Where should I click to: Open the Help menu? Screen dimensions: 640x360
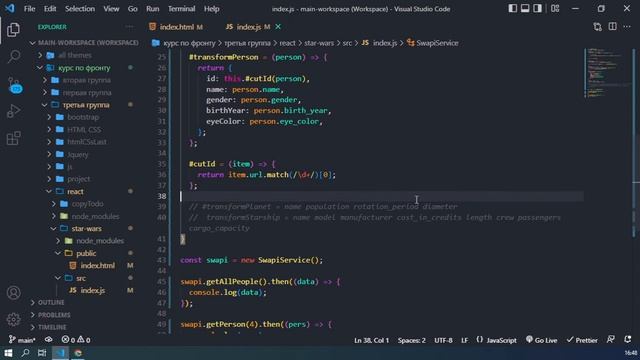(211, 9)
